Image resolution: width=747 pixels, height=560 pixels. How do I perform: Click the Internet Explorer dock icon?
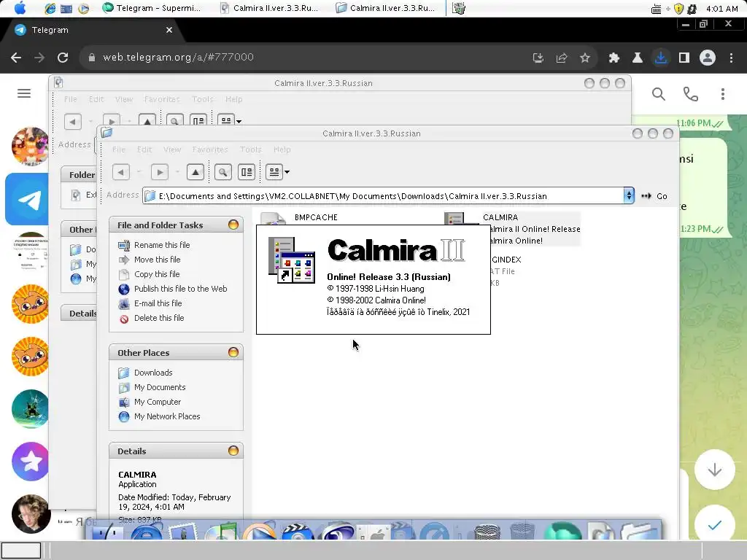pyautogui.click(x=145, y=532)
